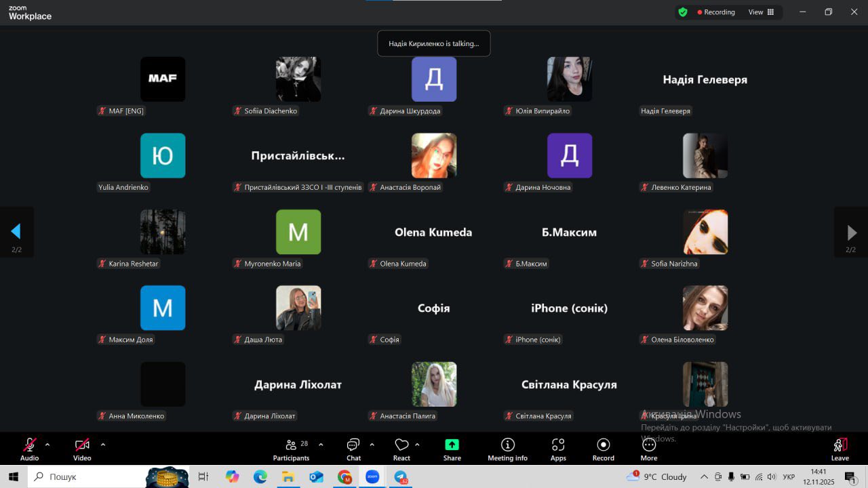Open the Participants panel
Screen dimensions: 868x488
pyautogui.click(x=291, y=449)
